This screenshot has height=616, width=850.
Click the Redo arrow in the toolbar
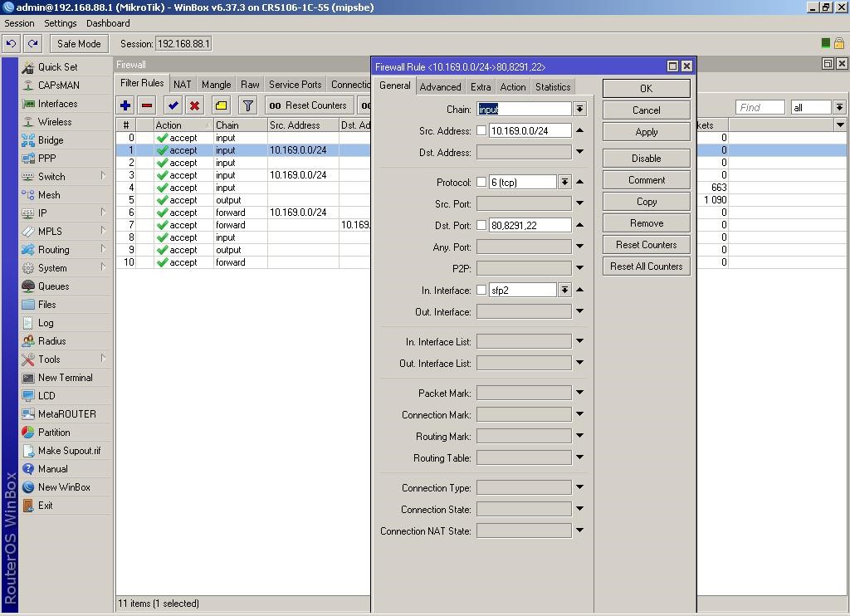(32, 43)
